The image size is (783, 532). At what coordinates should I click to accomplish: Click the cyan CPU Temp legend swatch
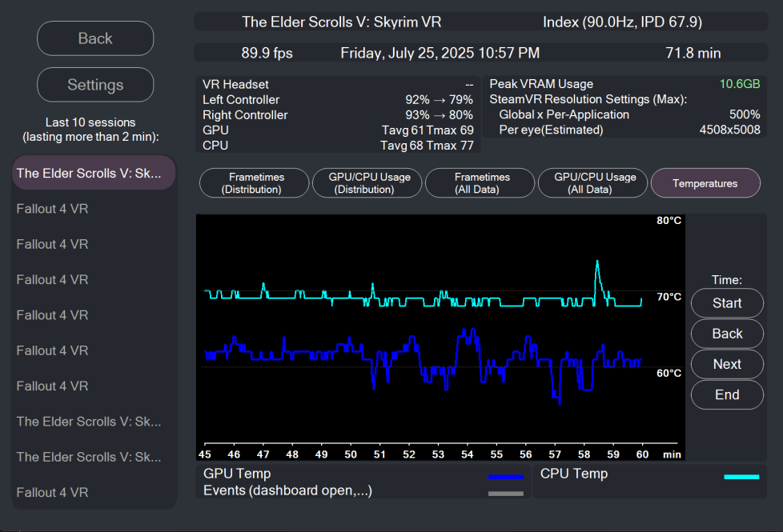tap(741, 477)
